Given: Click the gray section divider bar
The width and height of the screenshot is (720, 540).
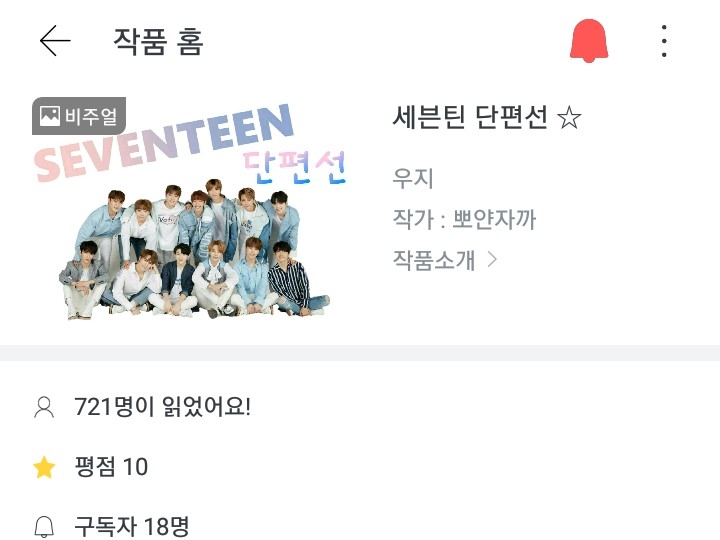Looking at the screenshot, I should [x=360, y=353].
